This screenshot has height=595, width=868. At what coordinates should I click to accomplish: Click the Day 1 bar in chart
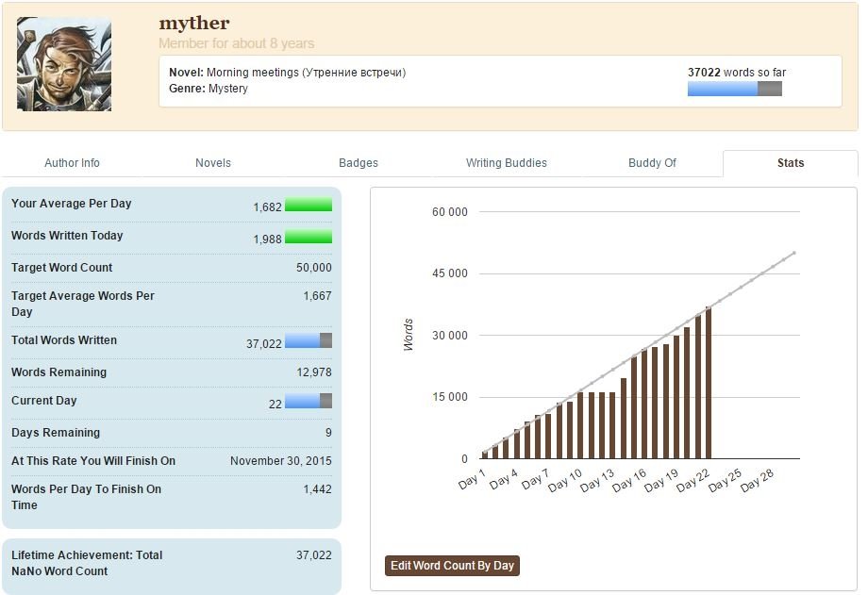pyautogui.click(x=485, y=455)
